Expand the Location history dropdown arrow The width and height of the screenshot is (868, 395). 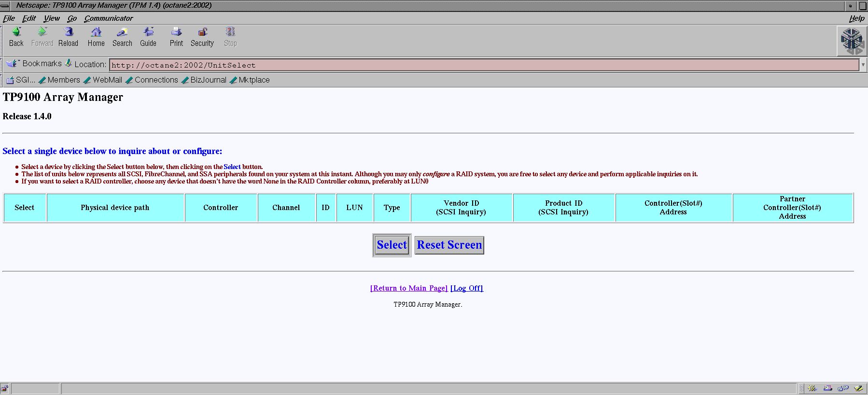pyautogui.click(x=863, y=64)
